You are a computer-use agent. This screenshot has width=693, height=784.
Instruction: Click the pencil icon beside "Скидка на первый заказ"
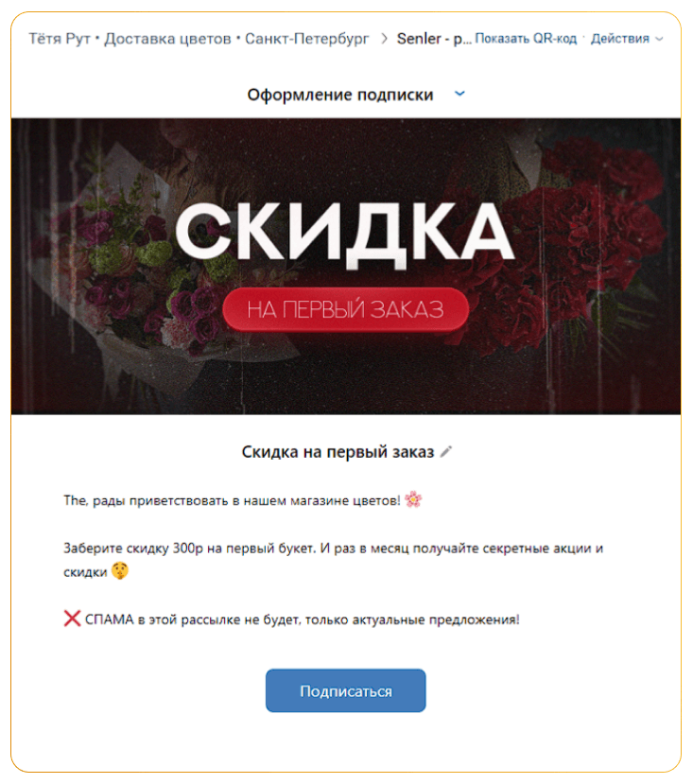point(446,452)
